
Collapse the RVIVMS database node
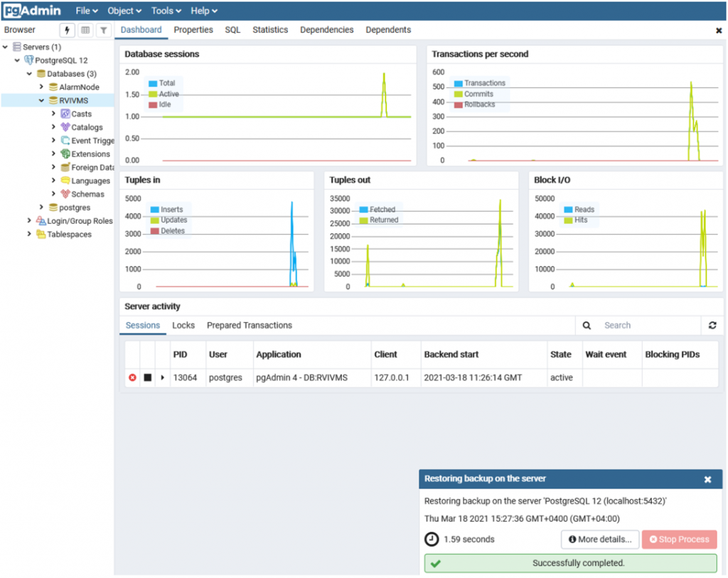[x=42, y=100]
